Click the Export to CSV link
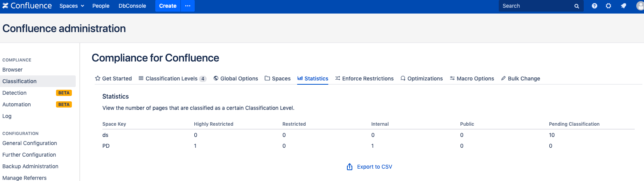 pyautogui.click(x=374, y=167)
